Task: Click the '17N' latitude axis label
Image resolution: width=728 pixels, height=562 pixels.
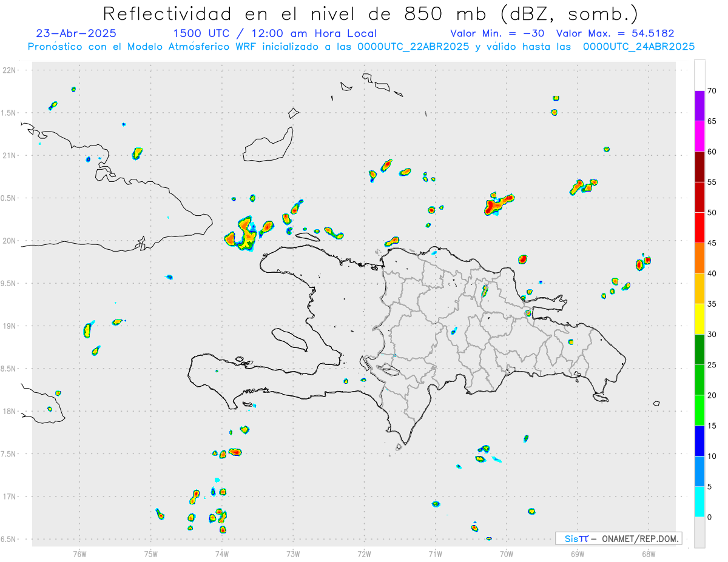Action: [10, 497]
